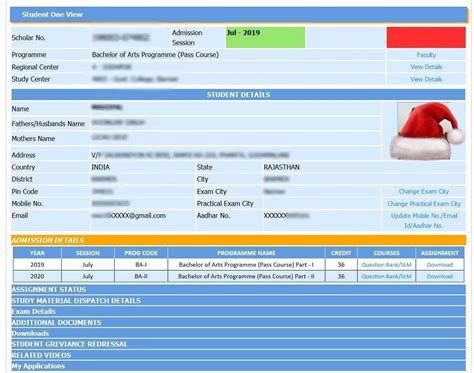474x373 pixels.
Task: Click July session cell in 2020 row
Action: 88,276
